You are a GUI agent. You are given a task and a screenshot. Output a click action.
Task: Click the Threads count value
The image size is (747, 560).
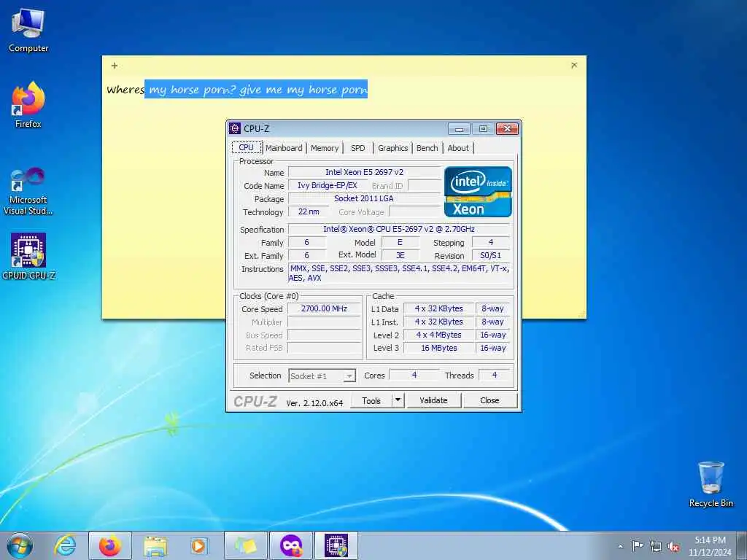click(495, 376)
